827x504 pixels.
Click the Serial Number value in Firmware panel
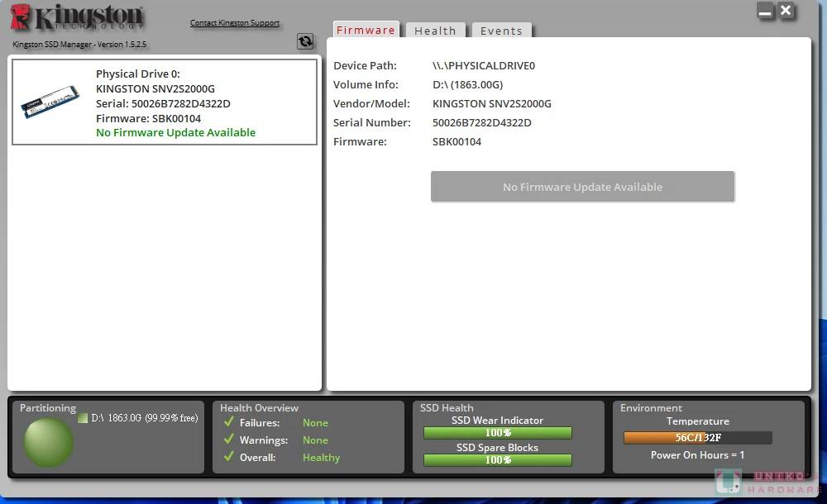coord(482,122)
